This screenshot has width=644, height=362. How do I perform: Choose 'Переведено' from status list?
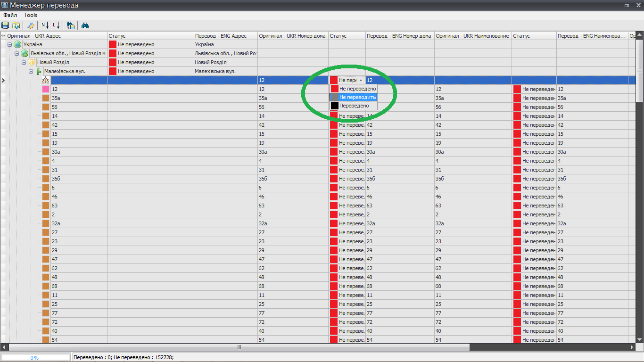point(354,106)
